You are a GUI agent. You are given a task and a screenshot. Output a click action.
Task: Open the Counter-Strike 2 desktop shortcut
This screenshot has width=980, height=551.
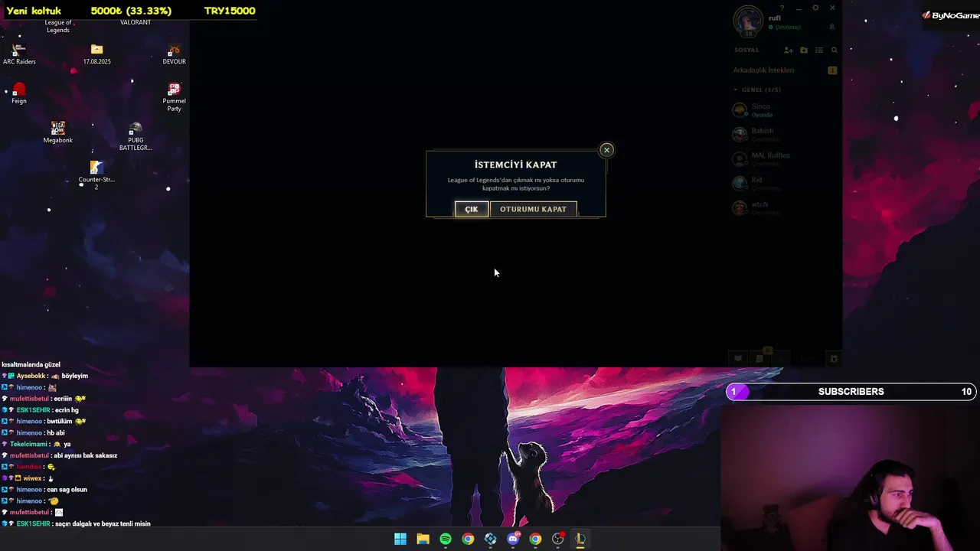tap(96, 175)
